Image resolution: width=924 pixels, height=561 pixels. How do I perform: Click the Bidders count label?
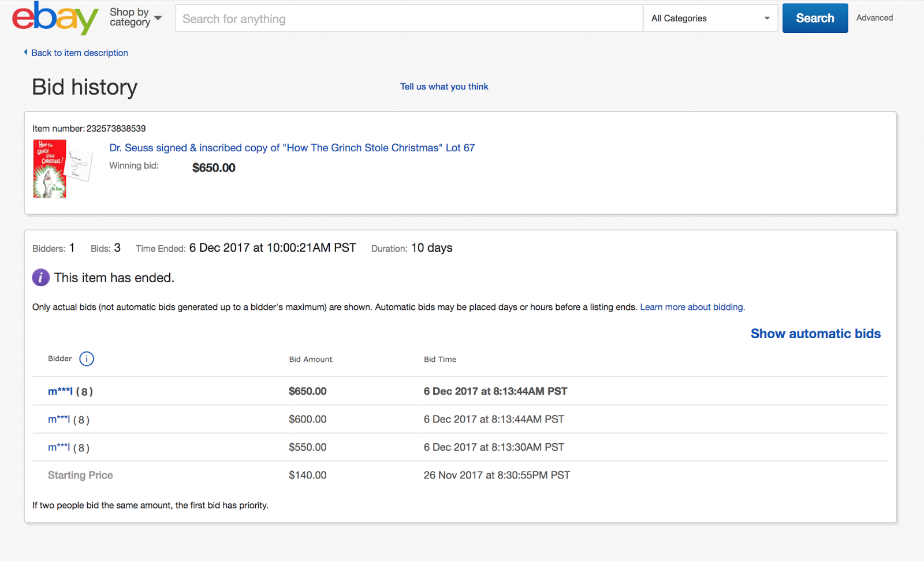49,249
